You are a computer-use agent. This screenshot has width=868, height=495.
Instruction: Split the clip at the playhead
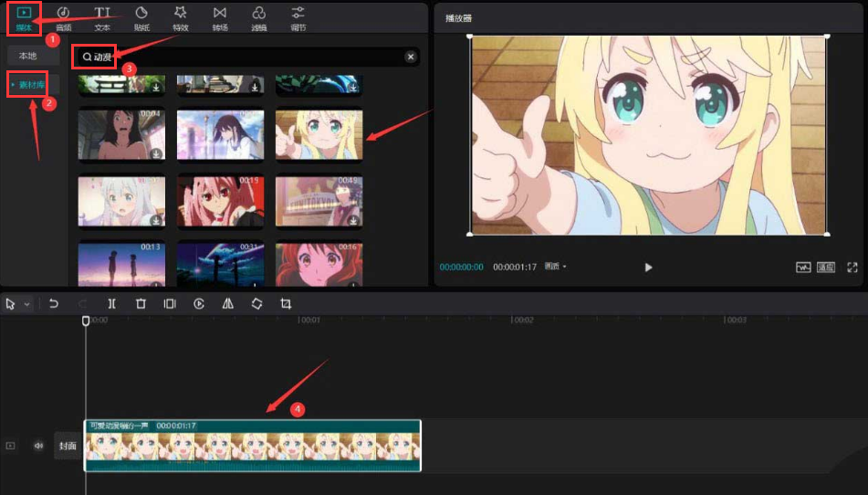click(112, 303)
